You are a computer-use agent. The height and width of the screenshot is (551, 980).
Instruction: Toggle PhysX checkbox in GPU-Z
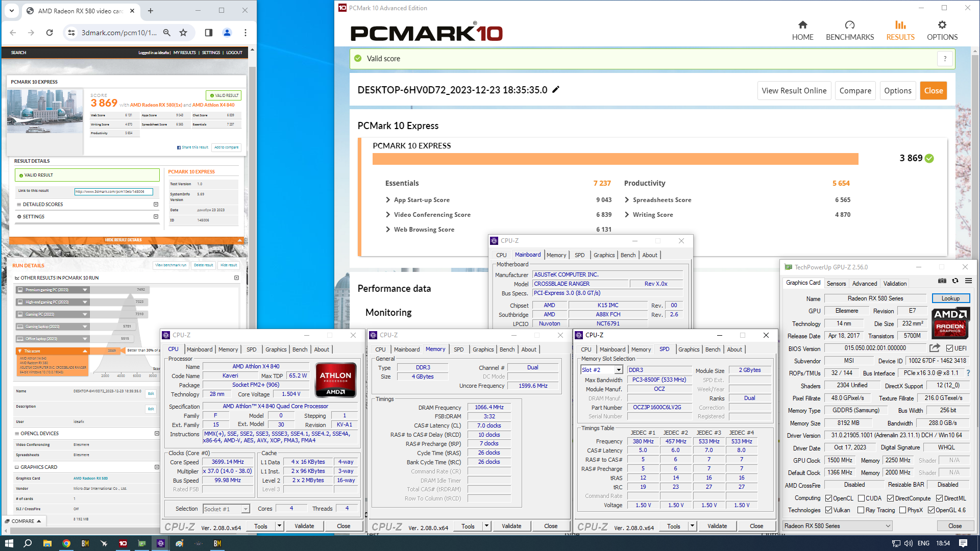[x=902, y=510]
